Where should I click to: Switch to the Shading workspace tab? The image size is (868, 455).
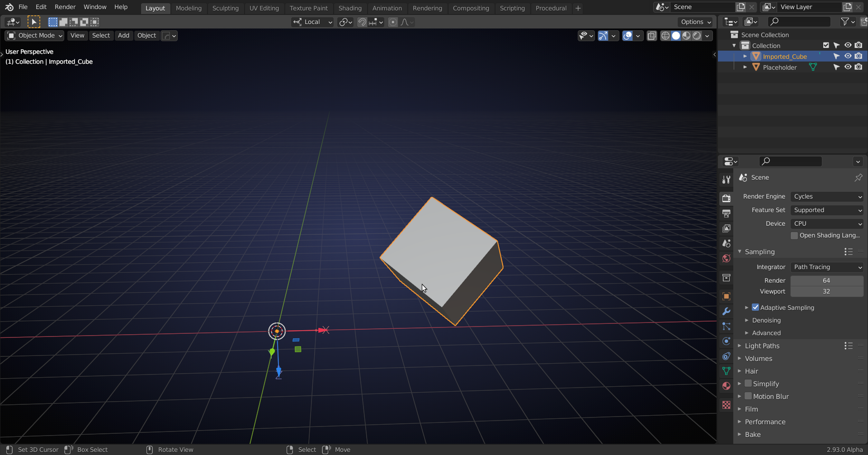click(x=350, y=8)
